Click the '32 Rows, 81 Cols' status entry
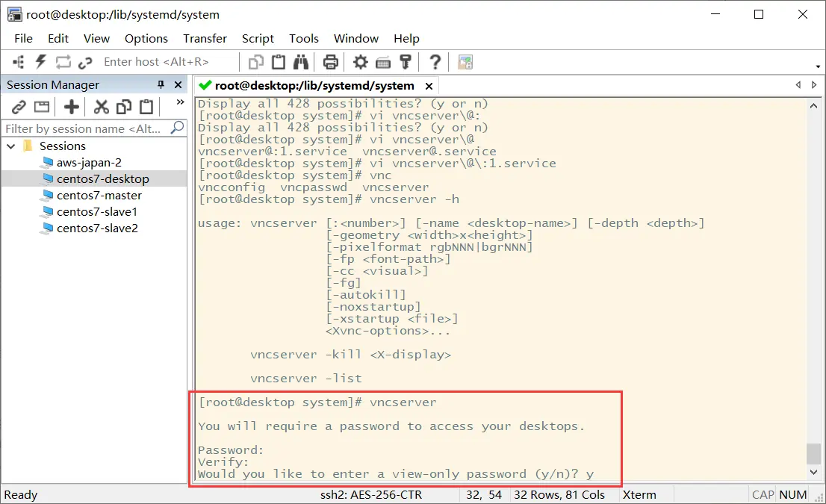This screenshot has height=504, width=826. (559, 494)
